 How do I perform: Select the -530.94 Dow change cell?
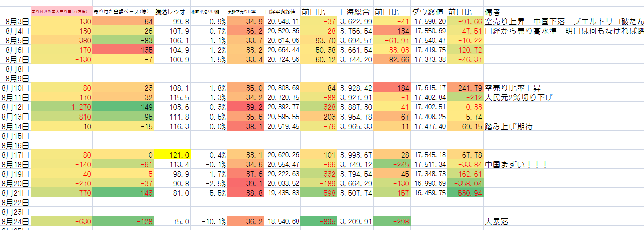[465, 193]
